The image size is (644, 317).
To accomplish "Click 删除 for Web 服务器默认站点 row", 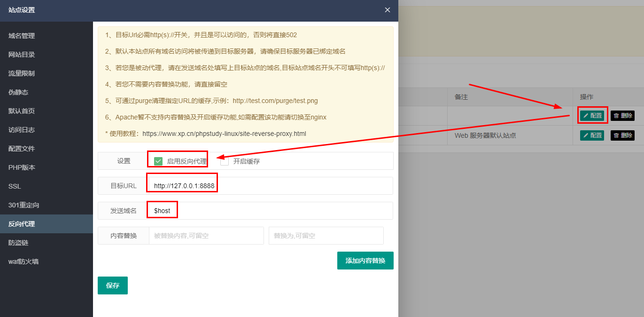I will [x=622, y=135].
